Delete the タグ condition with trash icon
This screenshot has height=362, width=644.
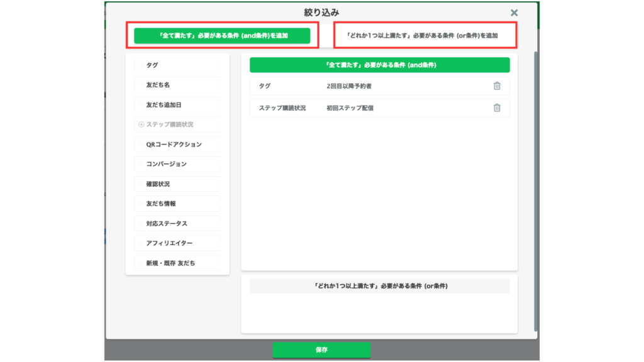[x=497, y=86]
